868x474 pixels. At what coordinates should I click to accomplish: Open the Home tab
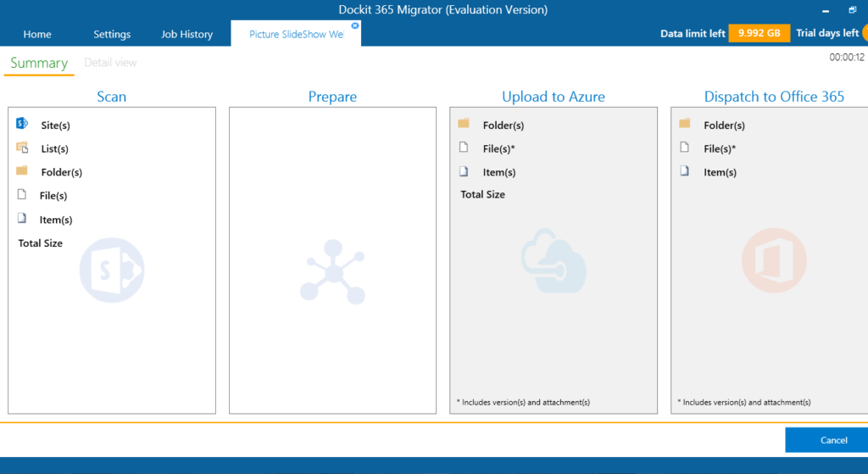tap(37, 34)
